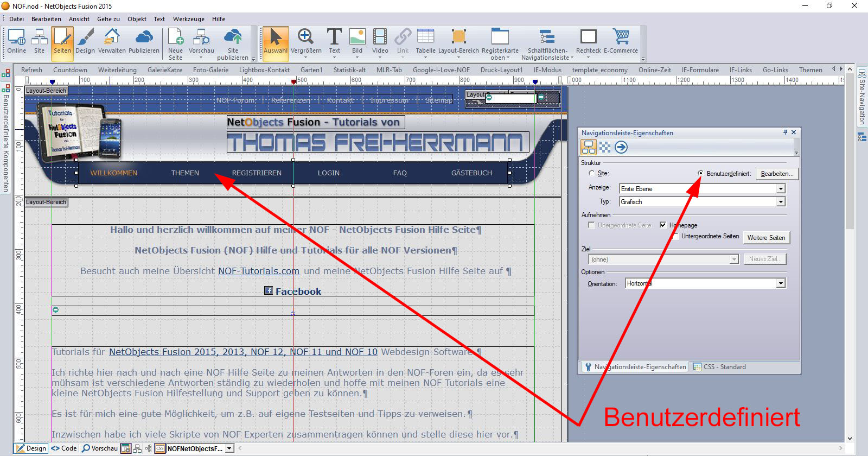Select the Rechteck shape tool
This screenshot has width=868, height=456.
click(588, 42)
